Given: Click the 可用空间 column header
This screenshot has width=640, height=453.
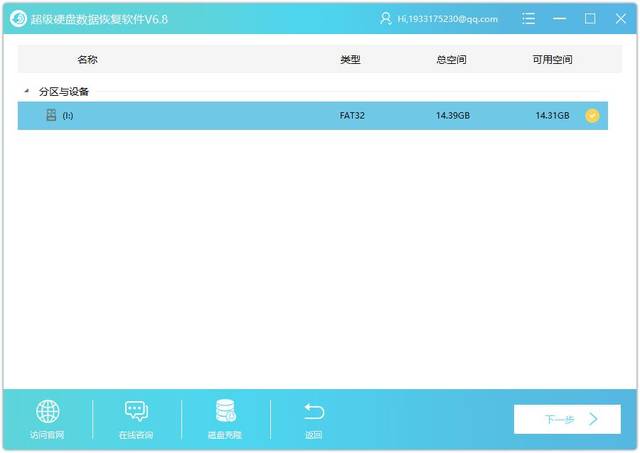Looking at the screenshot, I should click(552, 60).
